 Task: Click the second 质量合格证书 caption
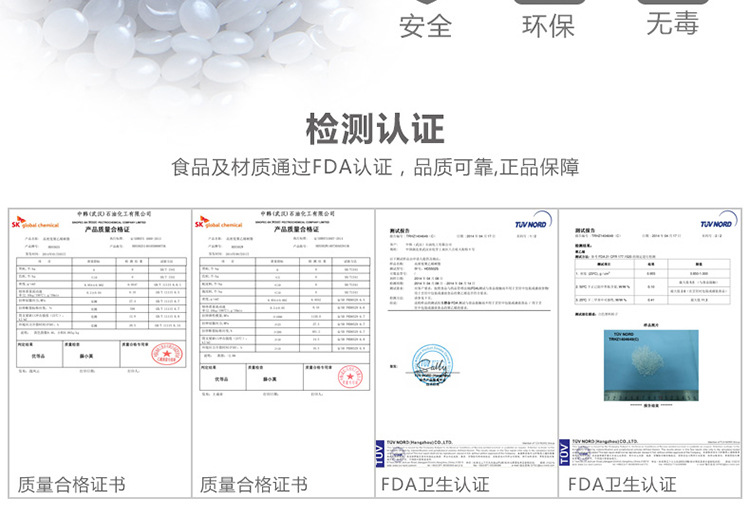(253, 485)
